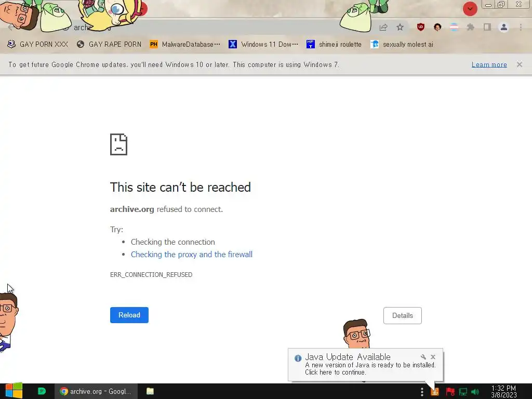Click the Java update tray icon
532x399 pixels.
coord(435,392)
